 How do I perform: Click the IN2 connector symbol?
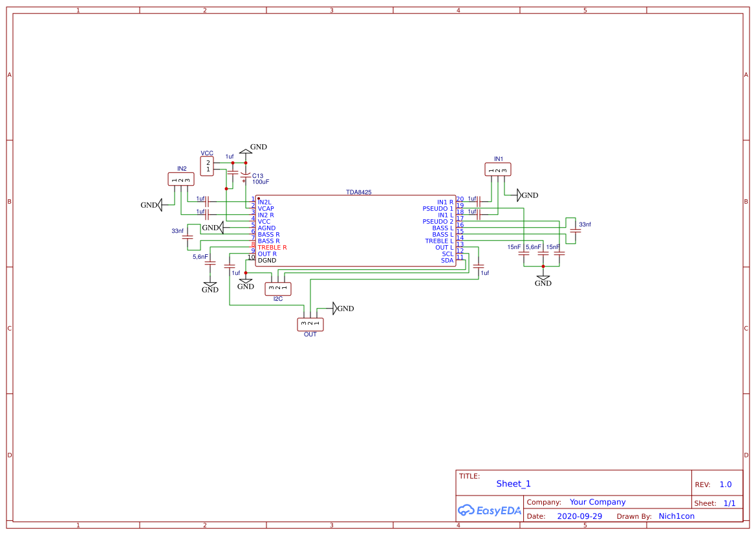click(180, 179)
